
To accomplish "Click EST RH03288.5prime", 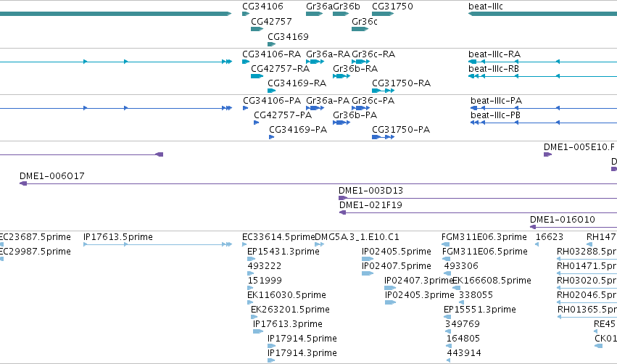I will coord(587,252).
